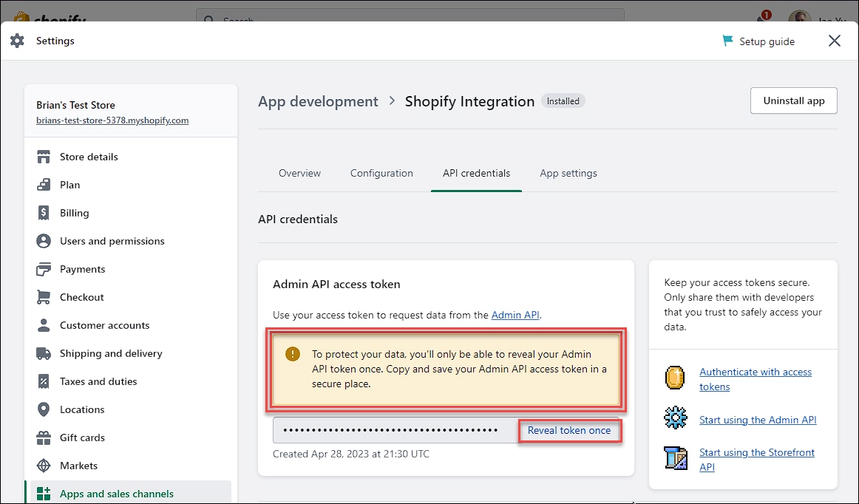Click the Gift cards icon

click(x=44, y=437)
